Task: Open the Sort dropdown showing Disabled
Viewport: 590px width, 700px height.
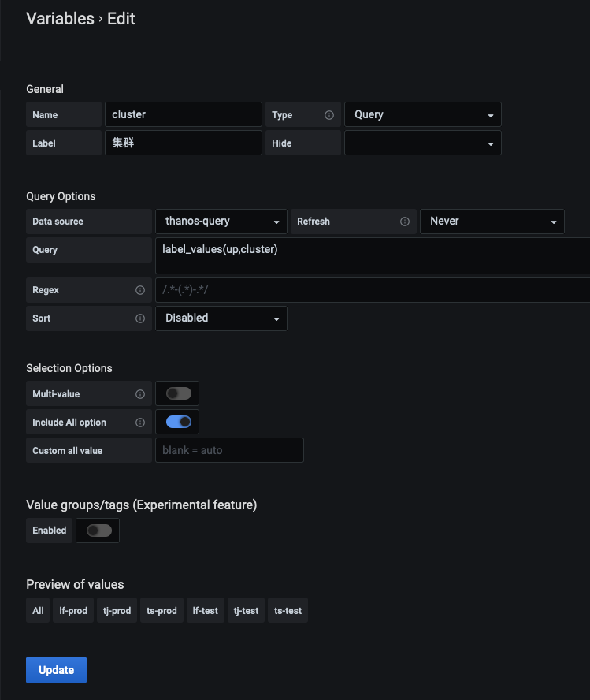Action: click(x=221, y=318)
